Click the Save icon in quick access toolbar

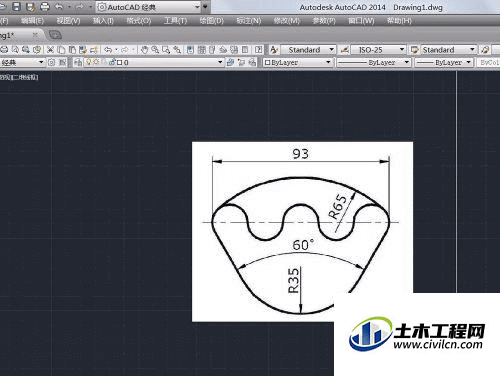coord(16,6)
